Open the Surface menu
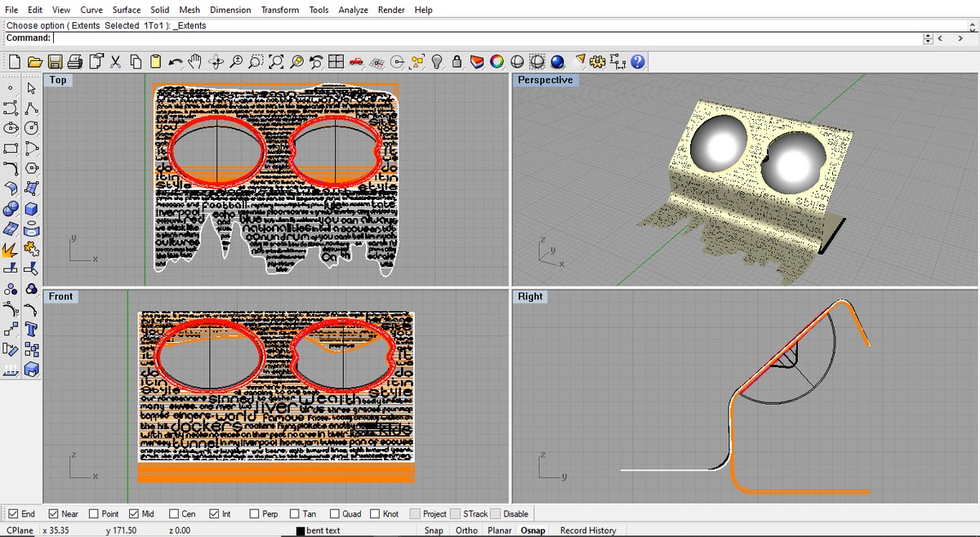Screen dimensions: 980x537 (x=127, y=10)
